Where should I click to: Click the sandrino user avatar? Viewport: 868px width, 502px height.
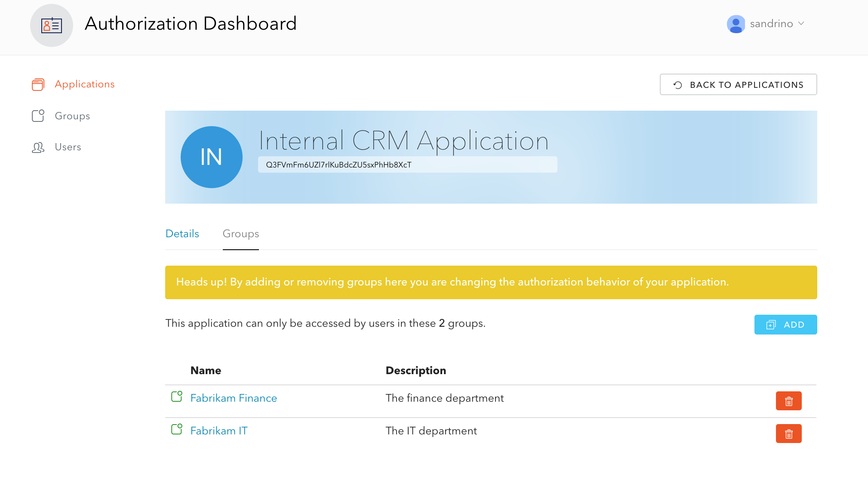[736, 24]
